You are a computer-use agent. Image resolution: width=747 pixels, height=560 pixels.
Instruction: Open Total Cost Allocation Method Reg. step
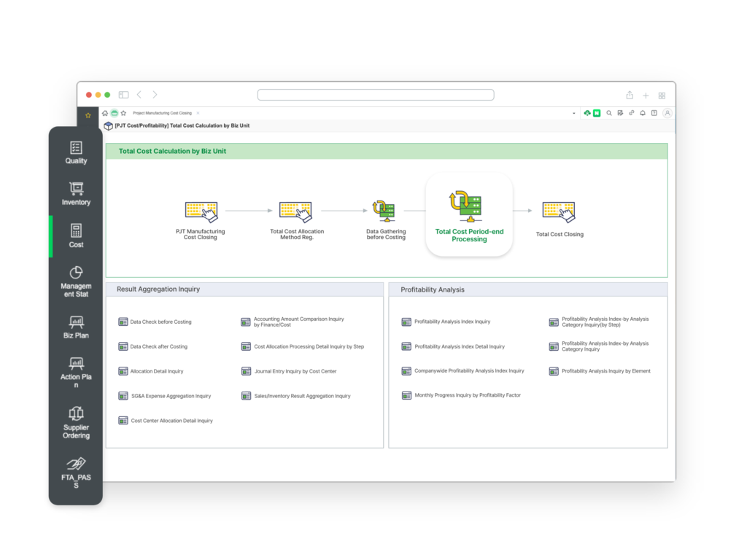(296, 220)
